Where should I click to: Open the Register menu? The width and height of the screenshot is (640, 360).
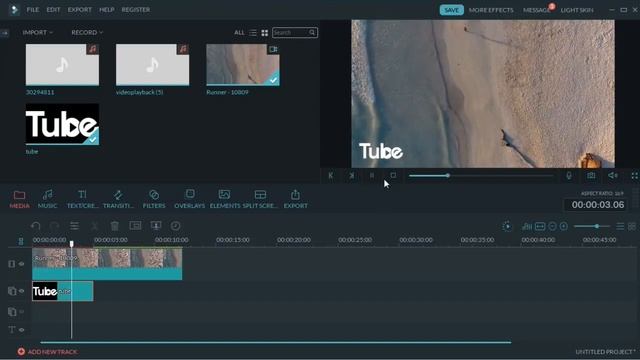(136, 9)
